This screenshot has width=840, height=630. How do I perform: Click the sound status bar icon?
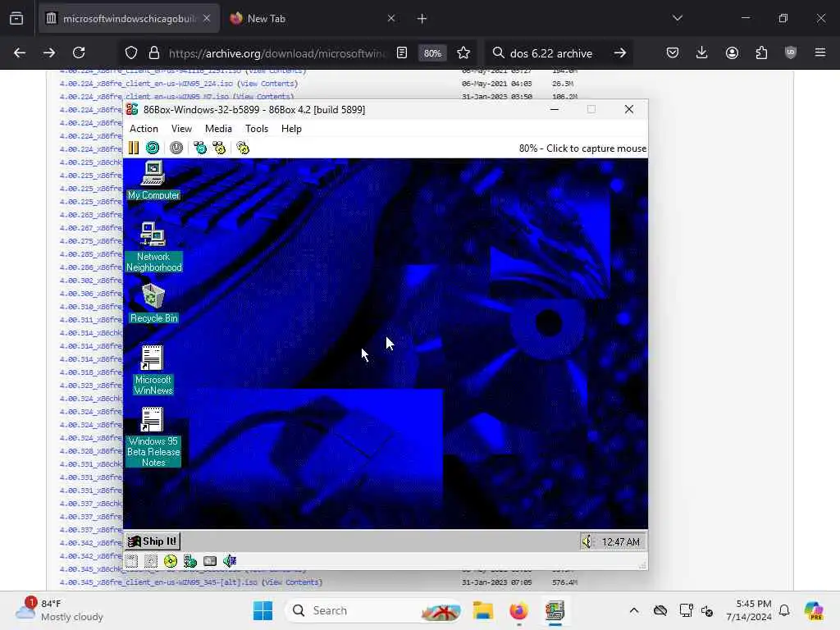coord(230,561)
